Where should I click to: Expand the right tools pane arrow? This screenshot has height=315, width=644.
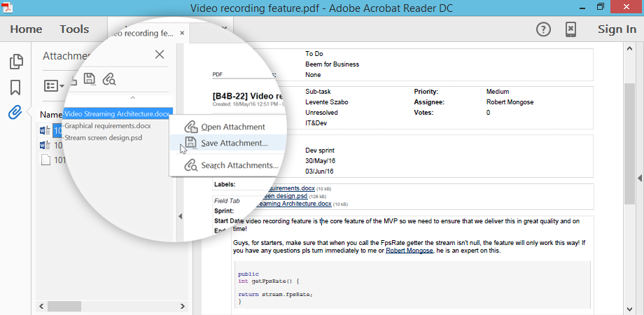coord(640,177)
